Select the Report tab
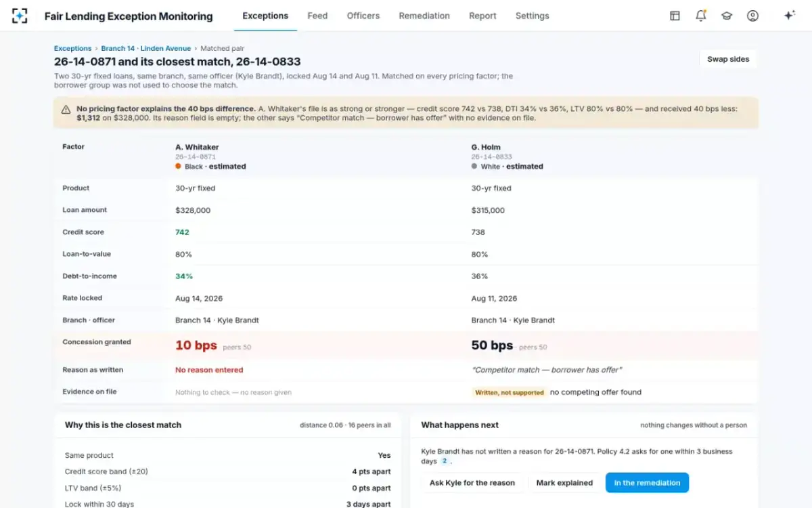Viewport: 812px width, 508px height. coord(482,16)
